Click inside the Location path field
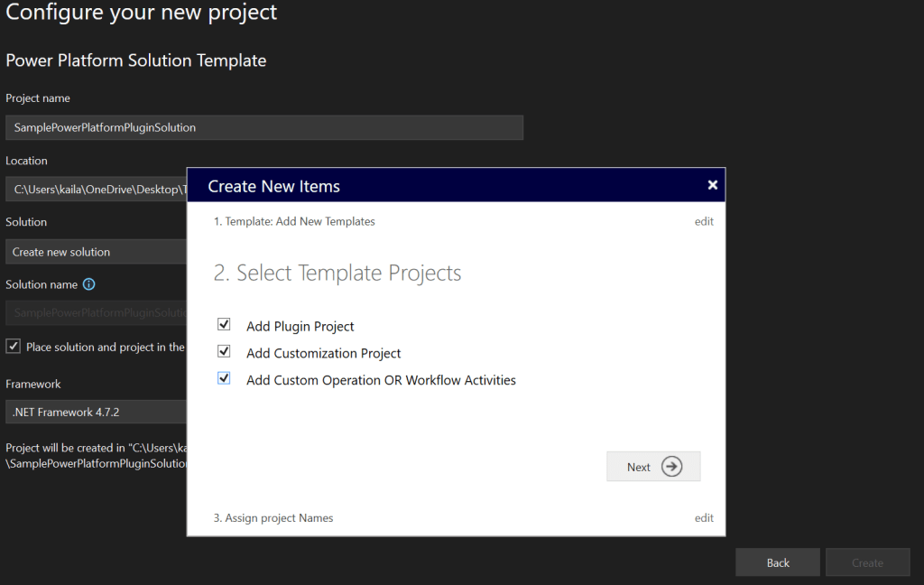 point(96,190)
